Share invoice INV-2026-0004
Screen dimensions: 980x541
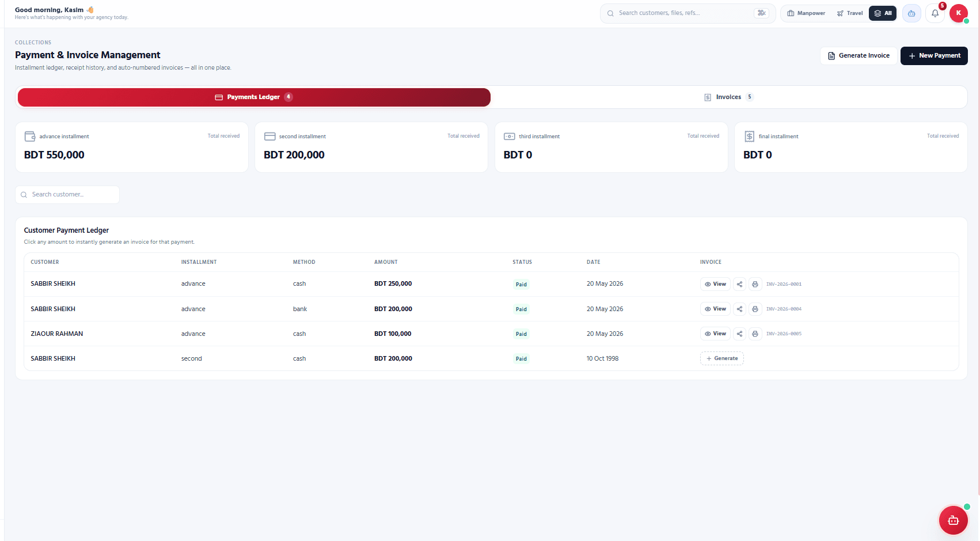tap(740, 309)
